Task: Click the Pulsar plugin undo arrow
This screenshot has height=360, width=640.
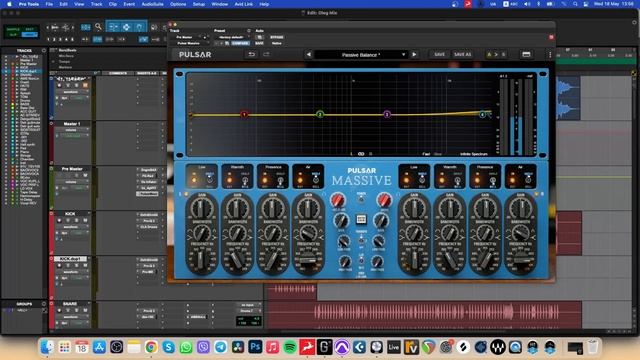Action: (x=251, y=54)
